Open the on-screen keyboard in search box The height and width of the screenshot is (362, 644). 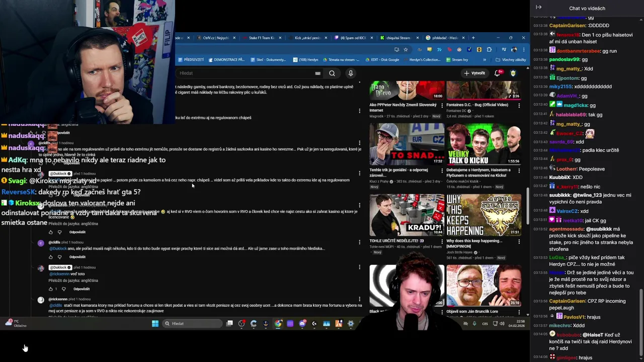click(x=317, y=73)
